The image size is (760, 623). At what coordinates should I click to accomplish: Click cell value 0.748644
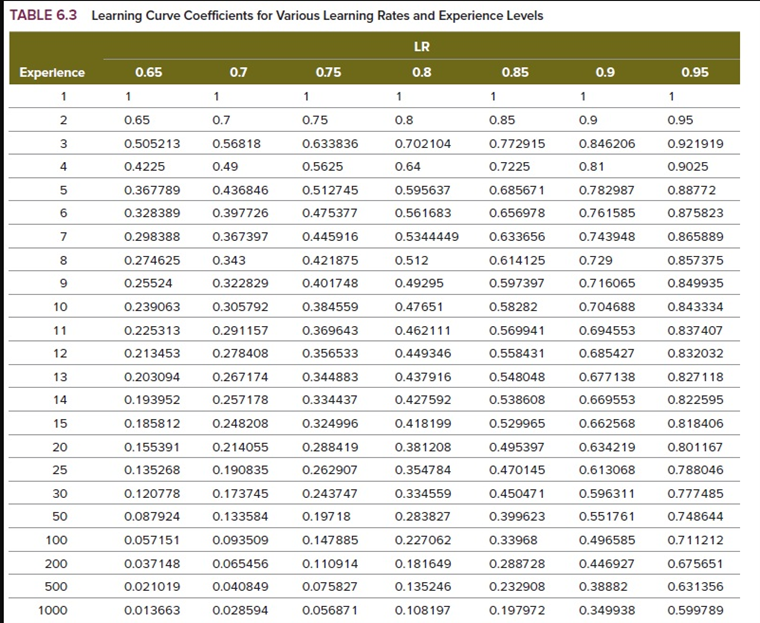(696, 516)
